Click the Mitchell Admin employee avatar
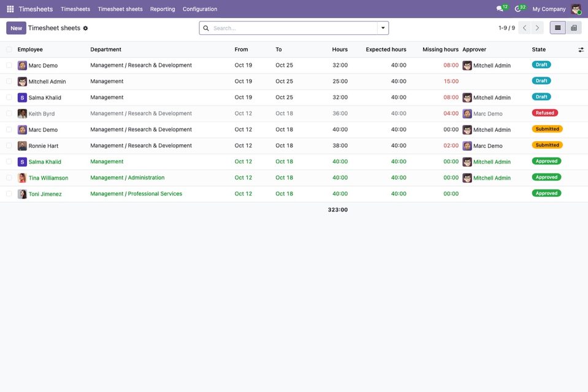The width and height of the screenshot is (588, 392). coord(22,82)
